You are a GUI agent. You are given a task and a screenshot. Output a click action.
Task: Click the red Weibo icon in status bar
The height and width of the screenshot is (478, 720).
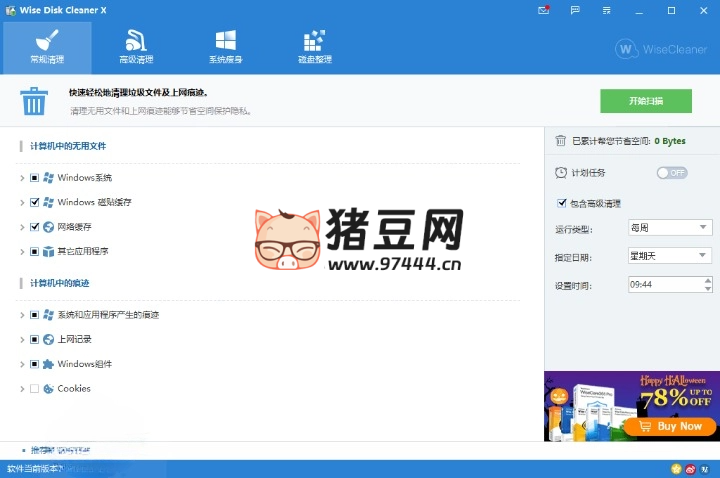[691, 469]
